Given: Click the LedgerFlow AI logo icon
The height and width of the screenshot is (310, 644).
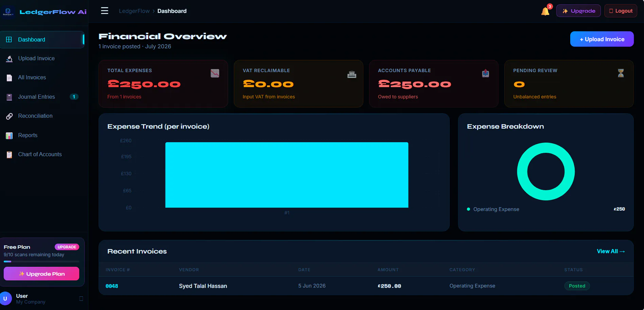Looking at the screenshot, I should 8,12.
